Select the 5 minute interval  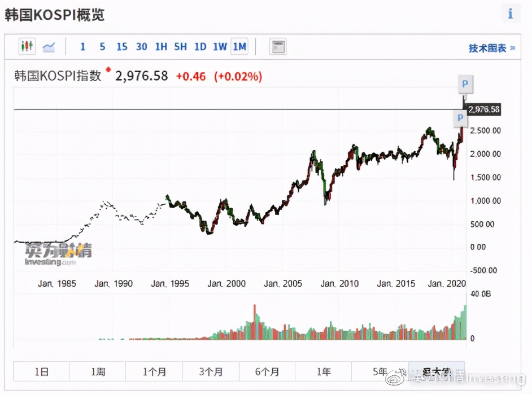click(x=102, y=47)
